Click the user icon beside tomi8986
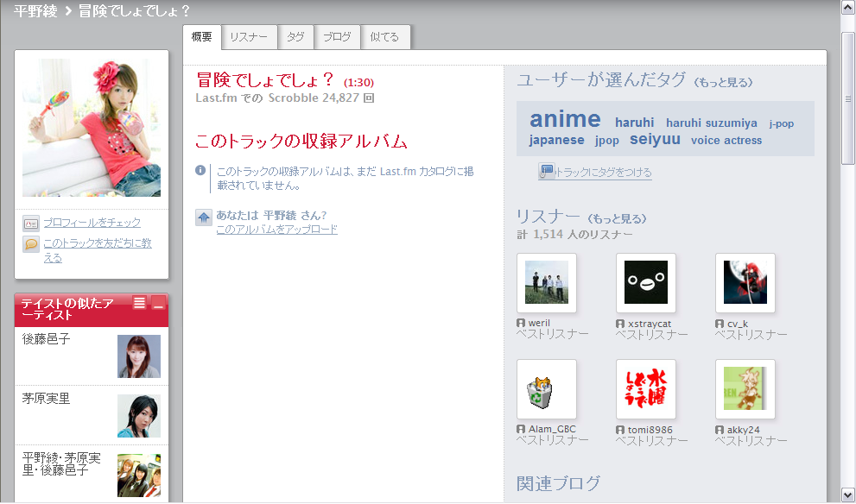The width and height of the screenshot is (856, 504). coord(620,430)
